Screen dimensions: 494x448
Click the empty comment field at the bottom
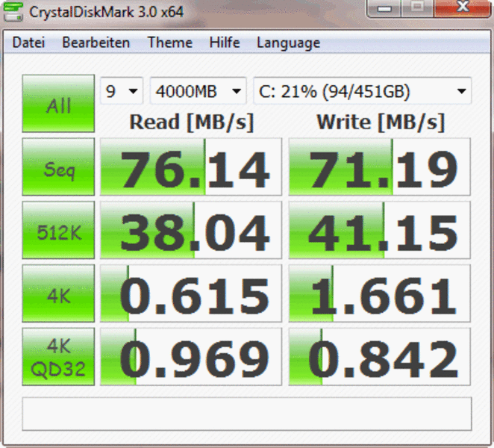[246, 414]
